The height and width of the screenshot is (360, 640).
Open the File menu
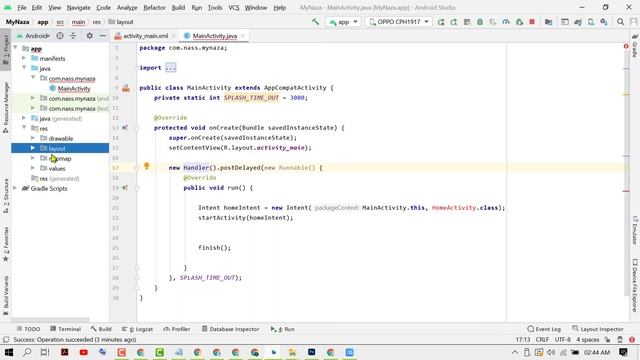[22, 7]
